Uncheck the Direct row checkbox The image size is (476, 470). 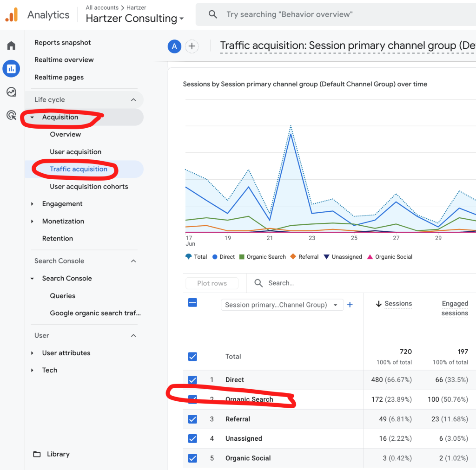(x=192, y=379)
